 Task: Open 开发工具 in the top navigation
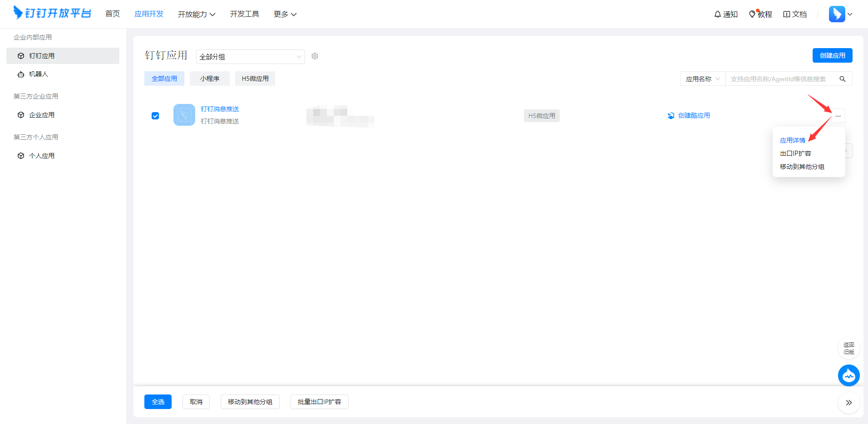pyautogui.click(x=244, y=14)
